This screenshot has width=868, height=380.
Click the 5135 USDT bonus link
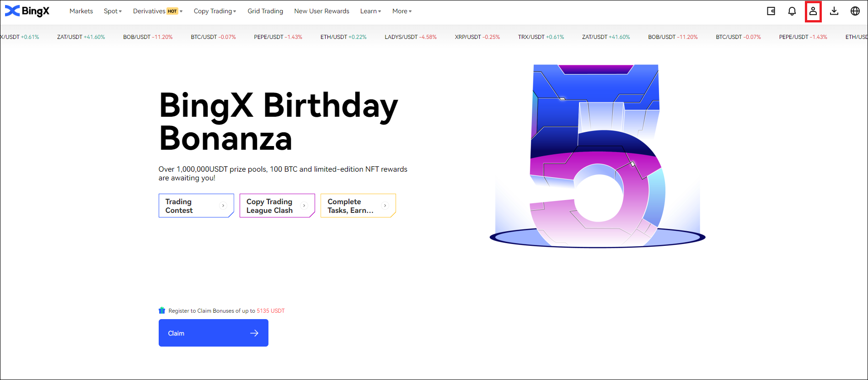(x=271, y=311)
